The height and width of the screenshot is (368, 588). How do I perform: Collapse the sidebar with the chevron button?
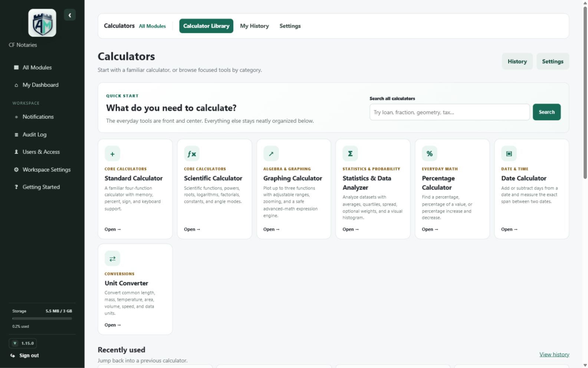pos(70,15)
